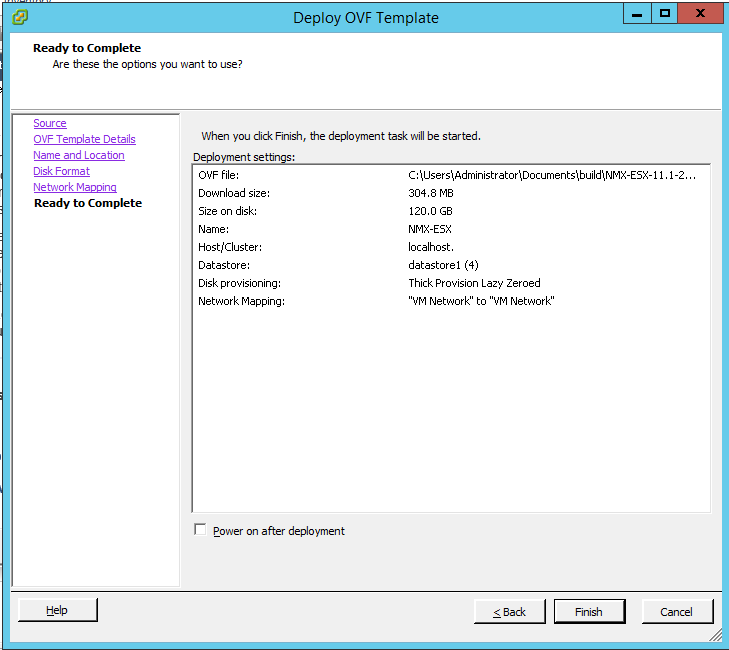Screen dimensions: 729x650
Task: Go to OVF Template Details step
Action: coord(84,139)
